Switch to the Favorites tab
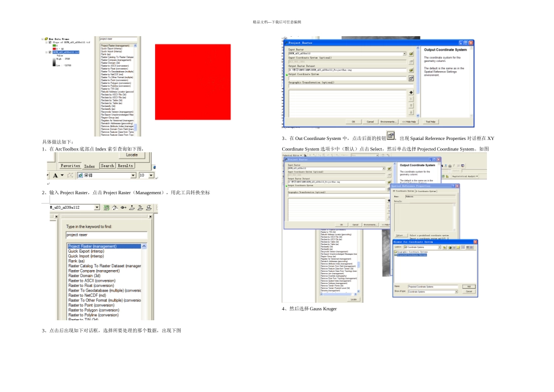This screenshot has width=554, height=392. click(71, 166)
